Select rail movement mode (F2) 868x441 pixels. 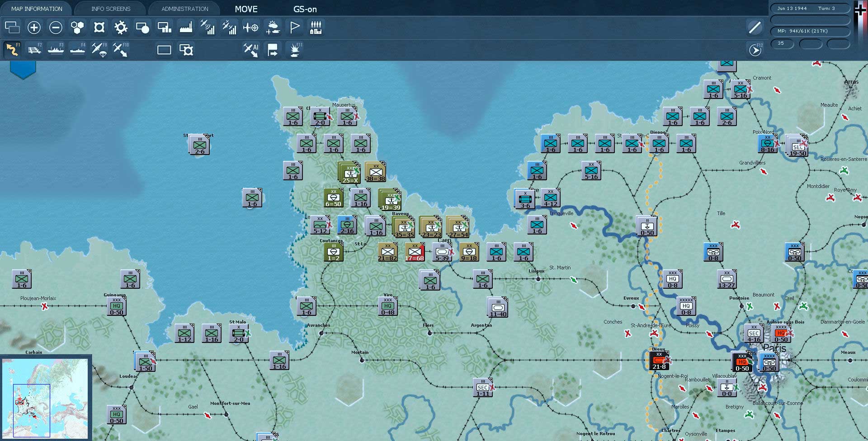pyautogui.click(x=34, y=50)
